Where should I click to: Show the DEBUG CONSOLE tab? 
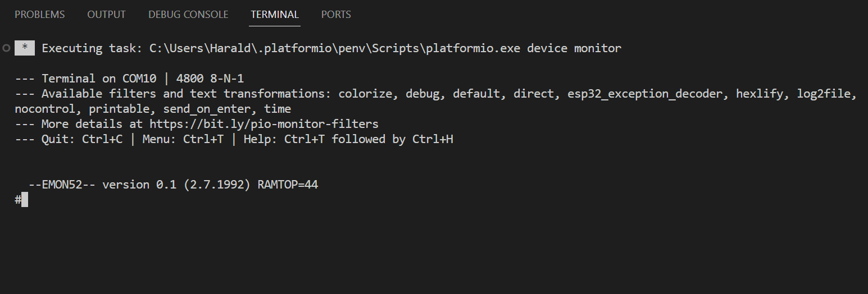click(188, 15)
